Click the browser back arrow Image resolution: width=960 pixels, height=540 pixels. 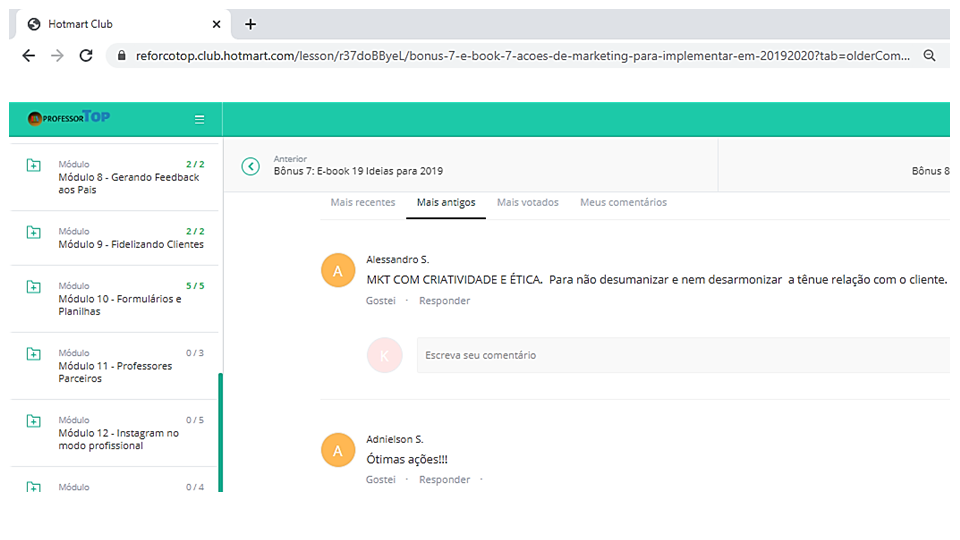(x=28, y=56)
